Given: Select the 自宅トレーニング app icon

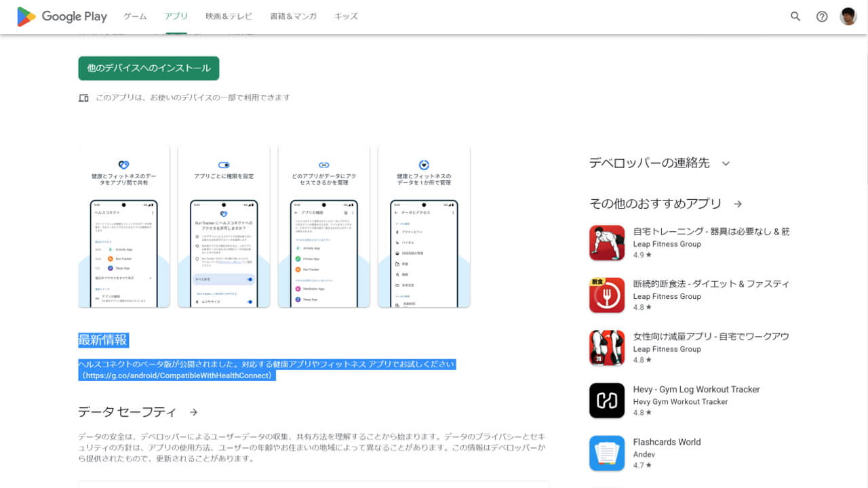Looking at the screenshot, I should [x=606, y=242].
